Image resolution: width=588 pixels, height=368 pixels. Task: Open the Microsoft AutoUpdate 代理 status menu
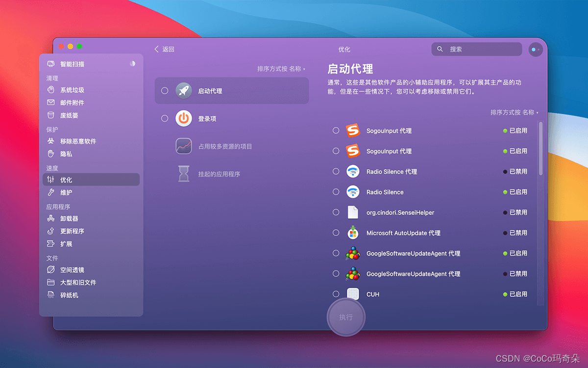point(515,233)
